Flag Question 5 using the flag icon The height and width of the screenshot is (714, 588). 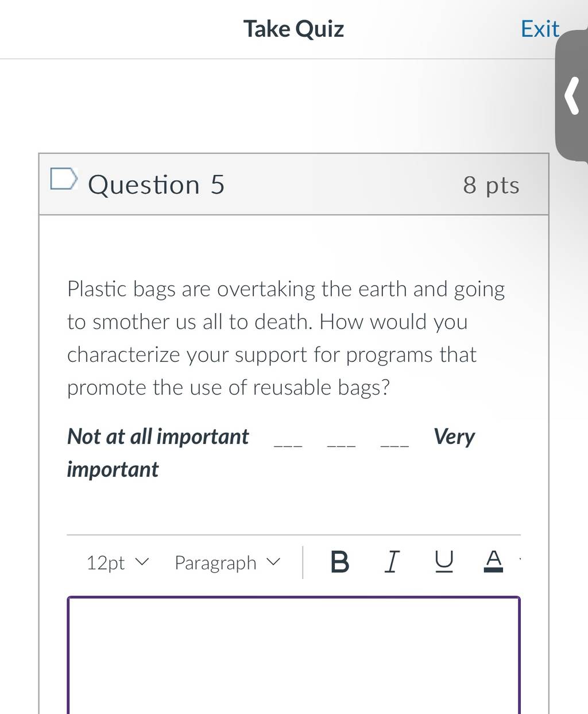(63, 179)
